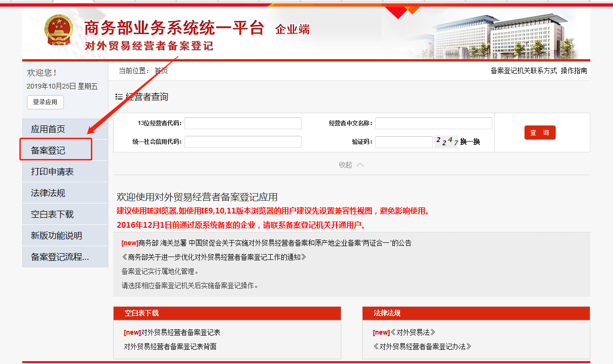Image resolution: width=613 pixels, height=364 pixels.
Task: Open 应用首页 in the sidebar
Action: [x=48, y=129]
